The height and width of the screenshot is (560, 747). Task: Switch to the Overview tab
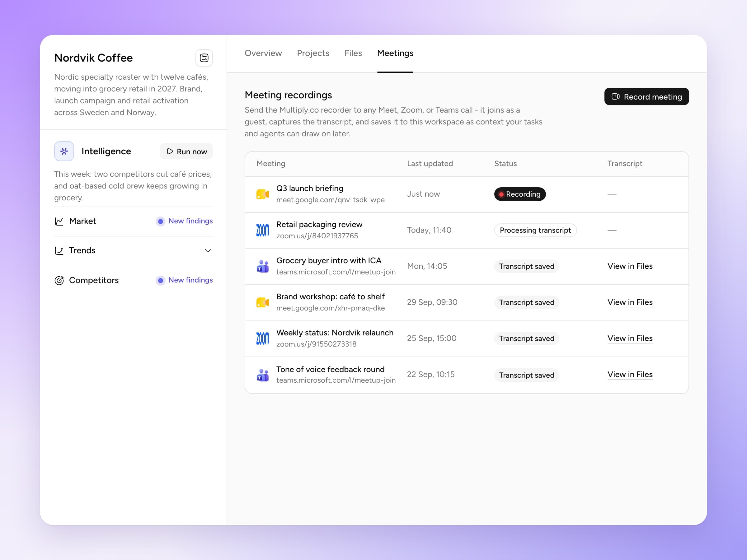click(x=263, y=53)
